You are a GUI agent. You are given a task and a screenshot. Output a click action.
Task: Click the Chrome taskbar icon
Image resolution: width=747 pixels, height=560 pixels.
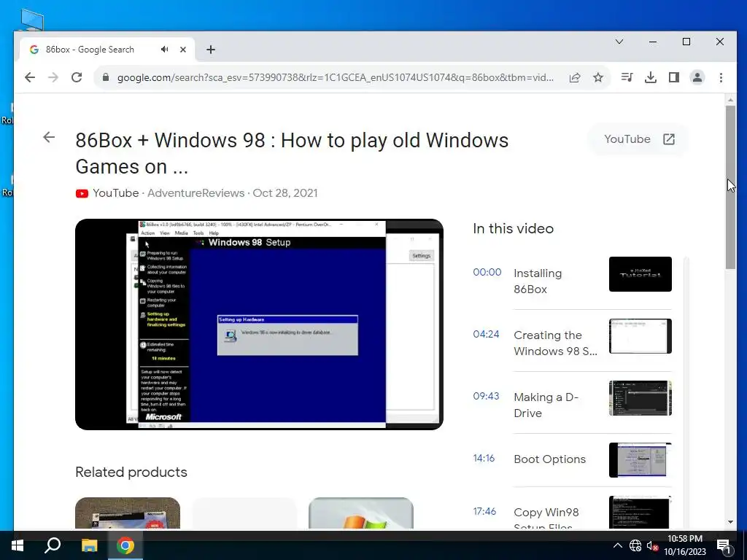[125, 545]
